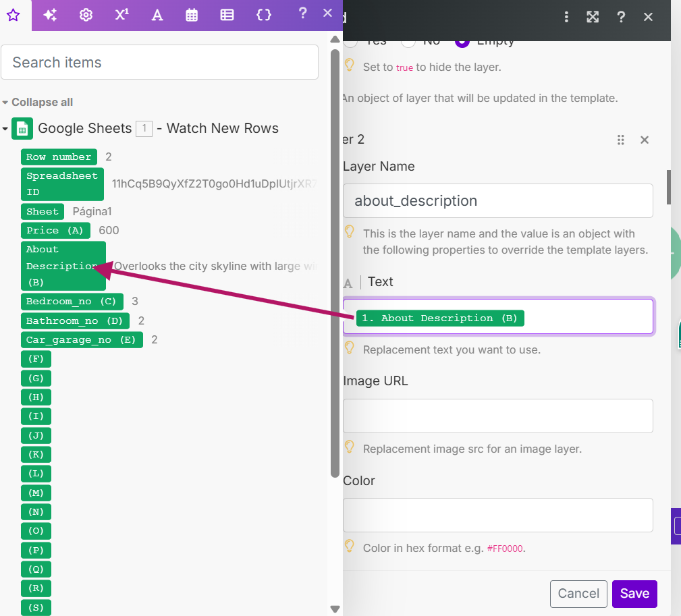Open the general functions gear tab

86,16
